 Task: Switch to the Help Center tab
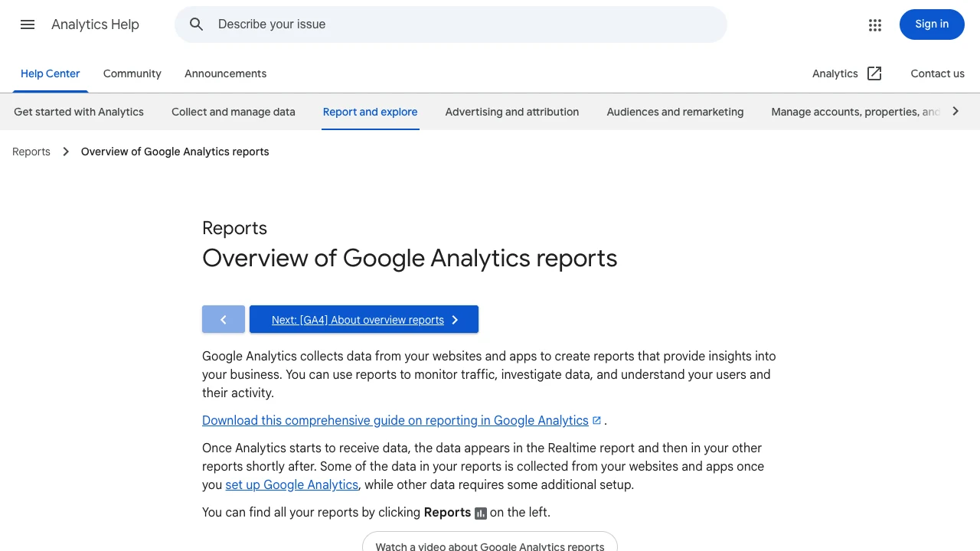pyautogui.click(x=51, y=73)
